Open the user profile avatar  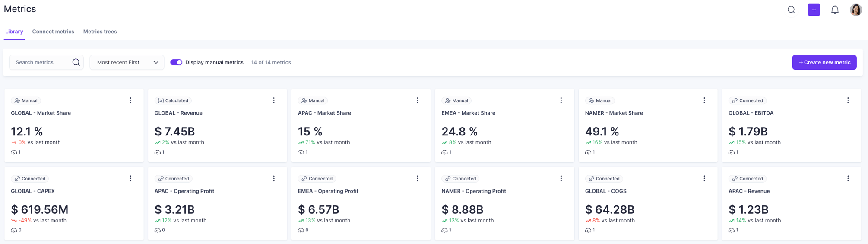coord(855,10)
